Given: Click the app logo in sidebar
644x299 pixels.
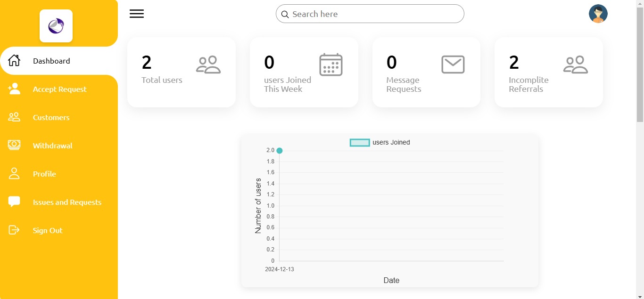Looking at the screenshot, I should coord(56,26).
